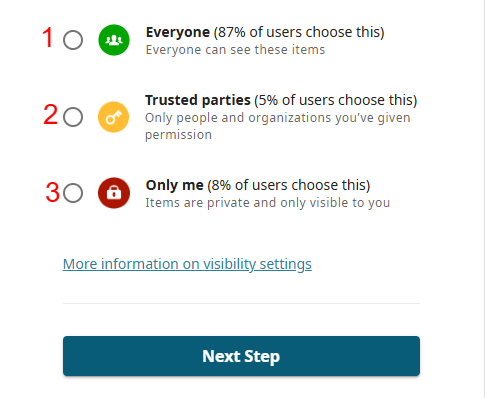Image resolution: width=485 pixels, height=398 pixels.
Task: Click the red number 3 marker
Action: [x=52, y=192]
